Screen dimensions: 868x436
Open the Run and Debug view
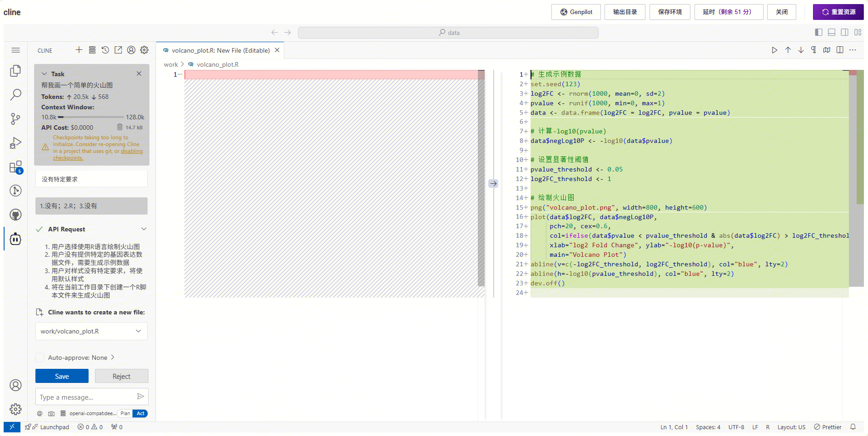[x=15, y=143]
